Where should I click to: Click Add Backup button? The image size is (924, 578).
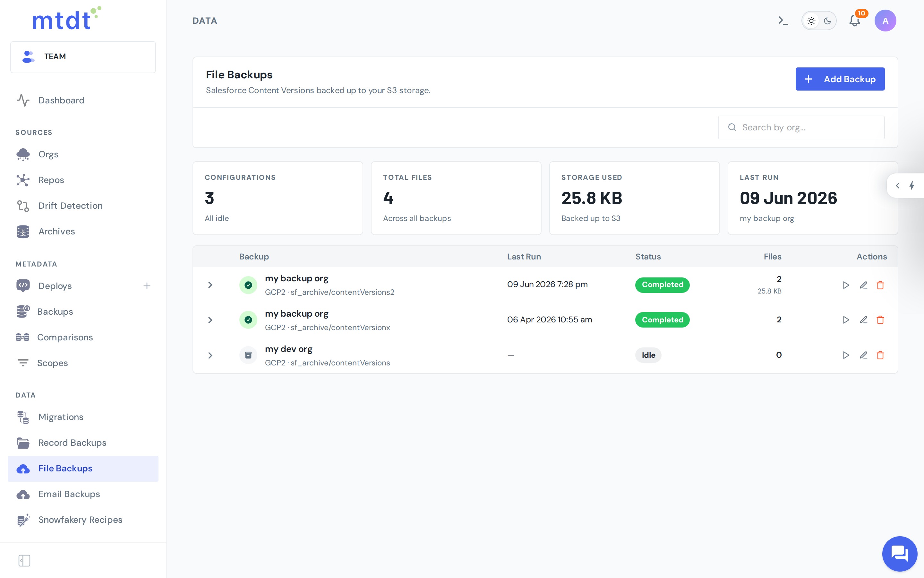click(x=840, y=79)
